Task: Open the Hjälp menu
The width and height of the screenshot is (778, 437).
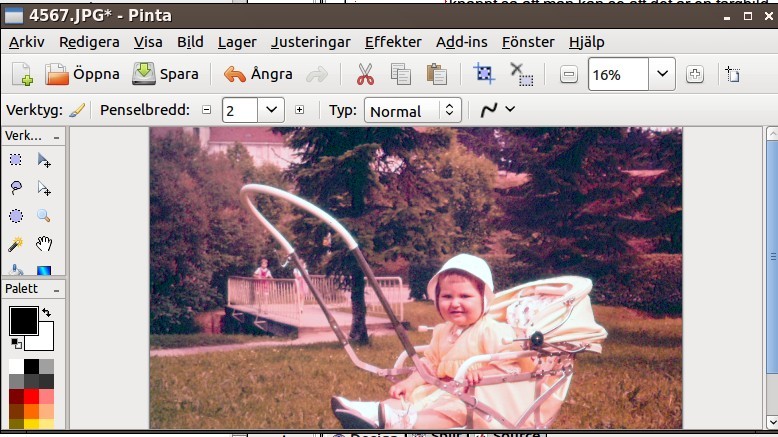Action: coord(586,42)
